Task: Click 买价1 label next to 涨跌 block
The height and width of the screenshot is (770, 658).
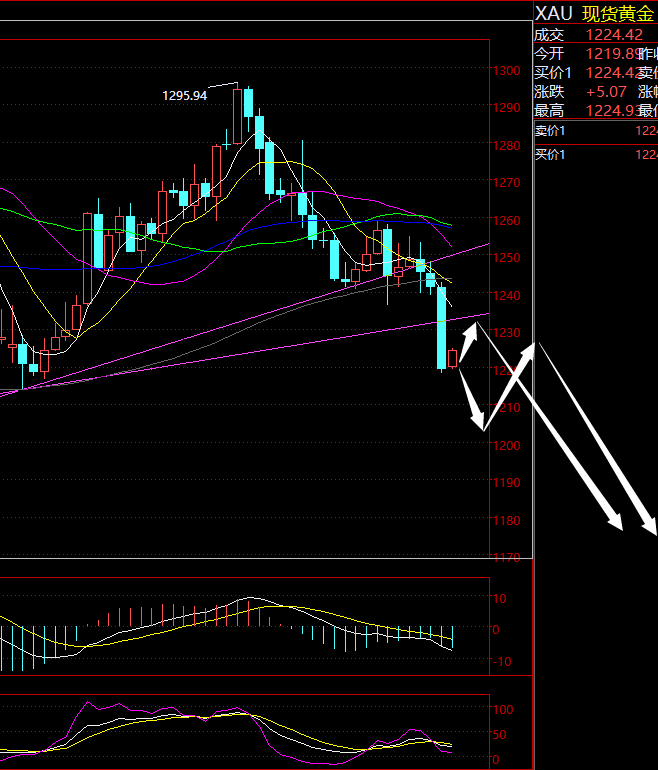Action: coord(553,73)
